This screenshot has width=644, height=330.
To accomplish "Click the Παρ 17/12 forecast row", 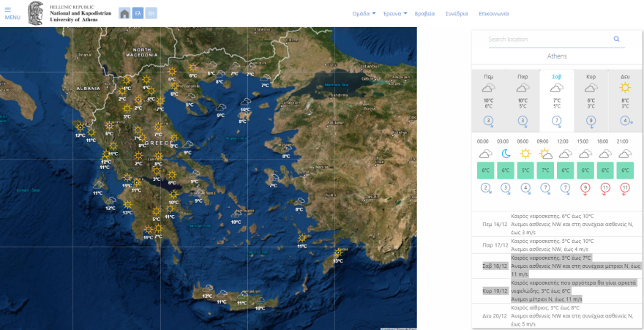I will pos(557,245).
